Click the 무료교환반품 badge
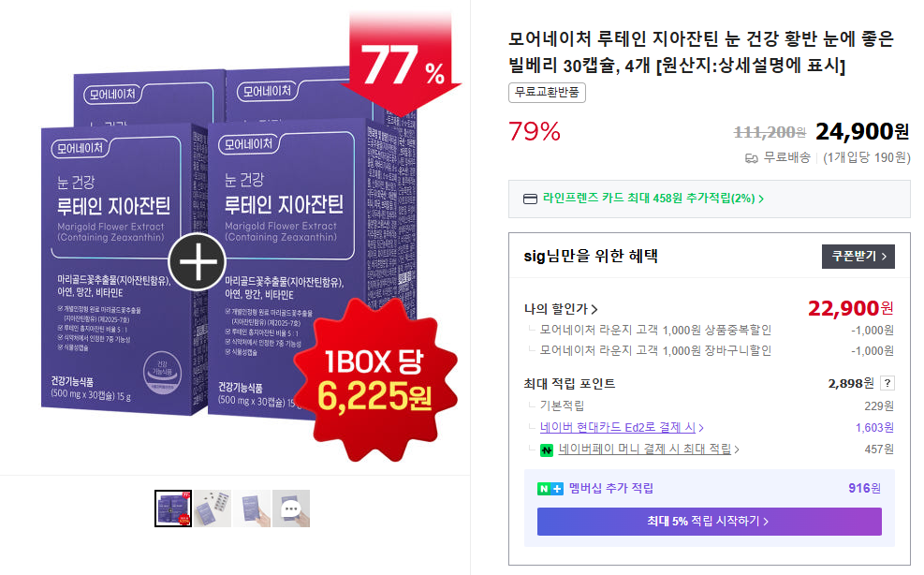Viewport: 924px width, 575px height. 547,93
